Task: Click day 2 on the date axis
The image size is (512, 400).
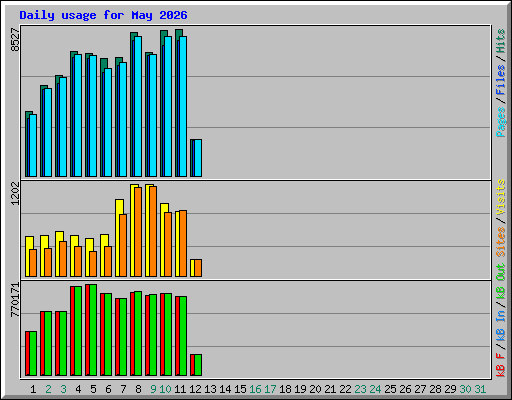Action: pyautogui.click(x=48, y=389)
